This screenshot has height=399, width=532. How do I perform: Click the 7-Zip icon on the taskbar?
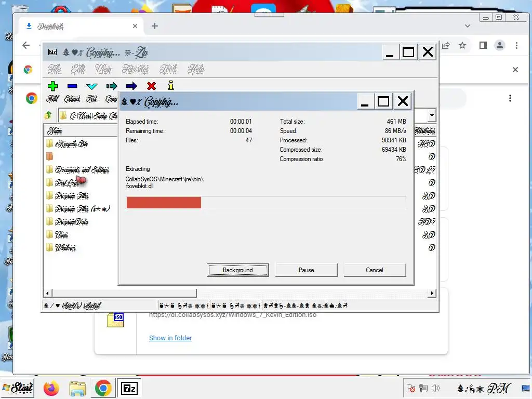point(129,388)
